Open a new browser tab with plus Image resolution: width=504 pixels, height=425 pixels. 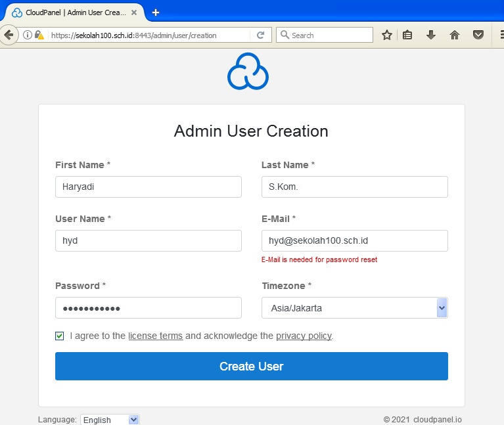click(x=156, y=12)
